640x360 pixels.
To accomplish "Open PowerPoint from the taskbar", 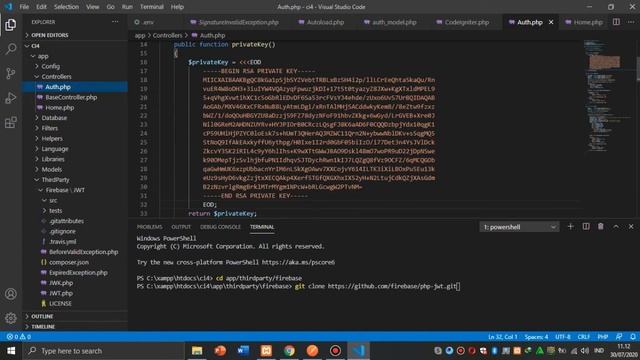I will click(x=220, y=351).
